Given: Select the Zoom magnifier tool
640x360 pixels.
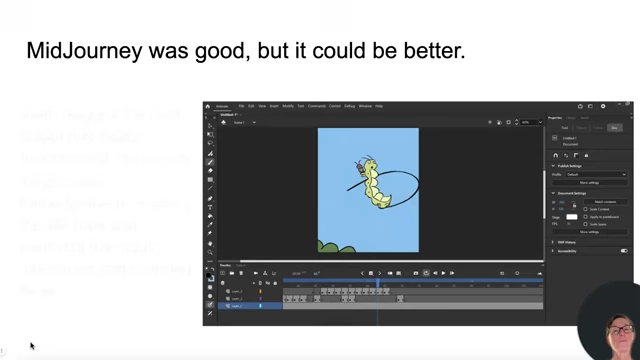Looking at the screenshot, I should point(210,252).
